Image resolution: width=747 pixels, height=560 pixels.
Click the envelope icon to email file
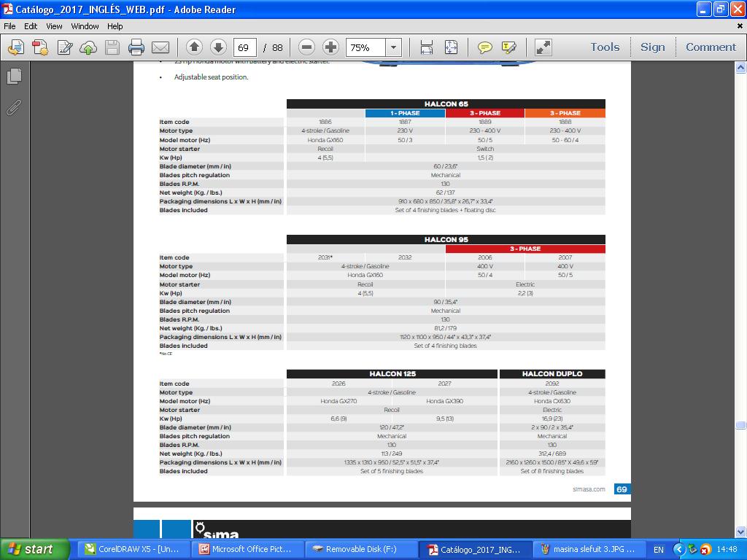coord(160,47)
